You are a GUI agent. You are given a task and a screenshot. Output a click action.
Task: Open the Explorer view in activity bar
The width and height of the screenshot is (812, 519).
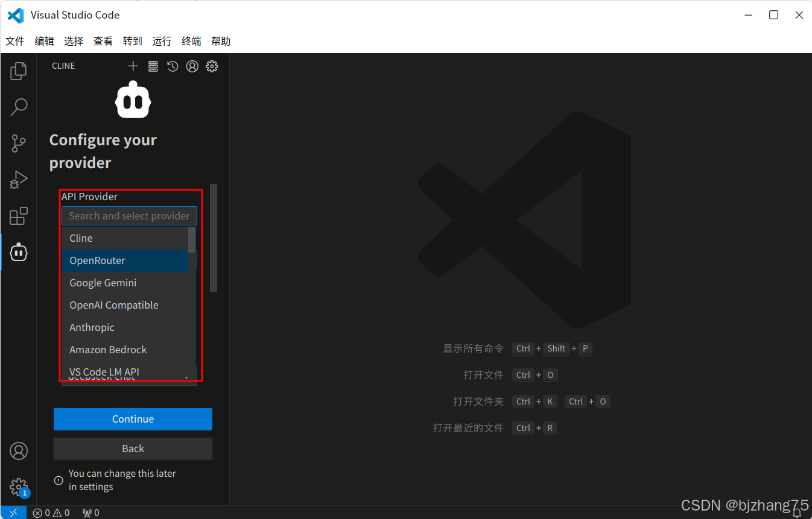(19, 71)
